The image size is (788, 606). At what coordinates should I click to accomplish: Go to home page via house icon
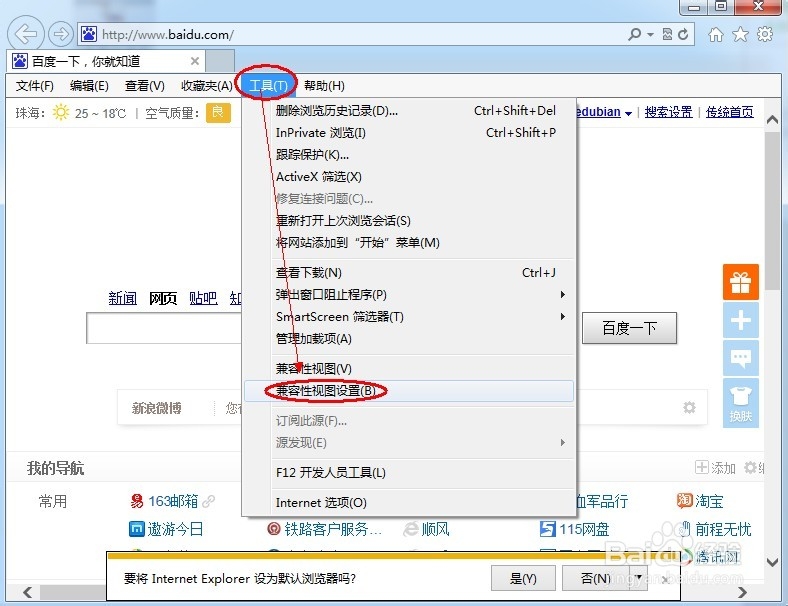716,34
